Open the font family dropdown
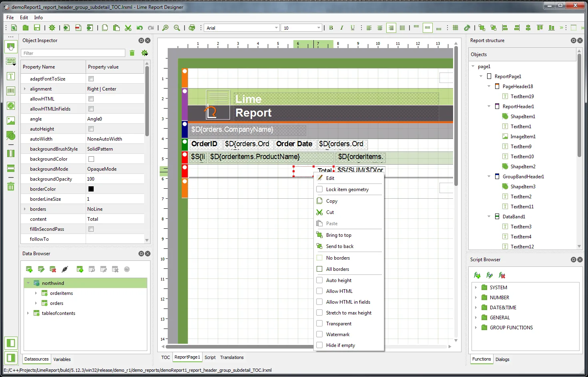Viewport: 588px width, 377px height. pyautogui.click(x=277, y=28)
